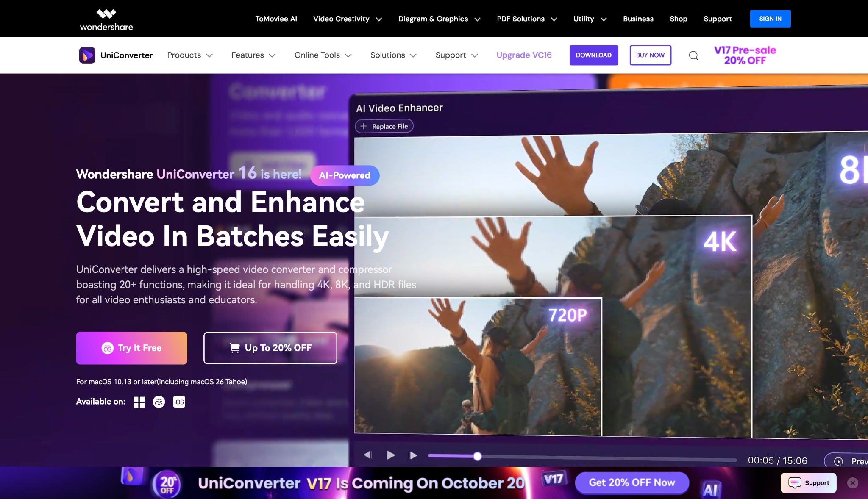Select the Upgrade VC16 menu item
The width and height of the screenshot is (868, 499).
point(524,55)
